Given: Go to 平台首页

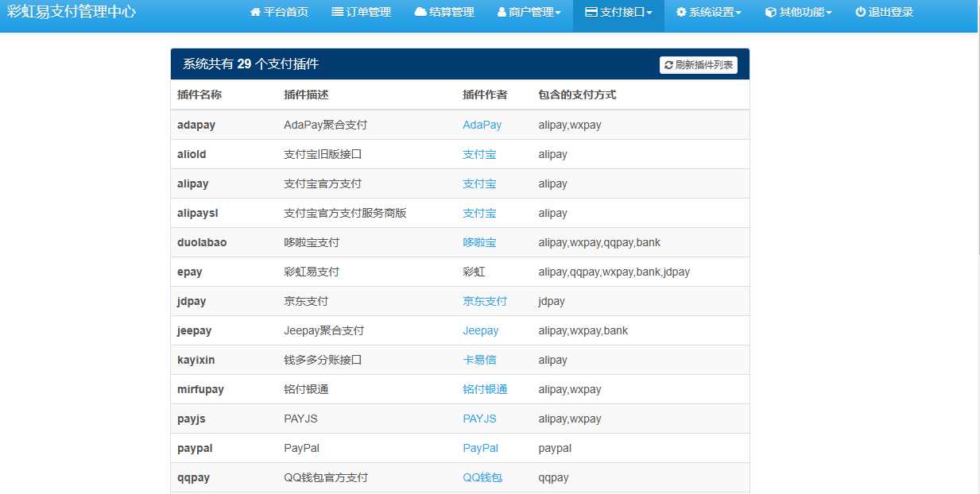Looking at the screenshot, I should (280, 12).
